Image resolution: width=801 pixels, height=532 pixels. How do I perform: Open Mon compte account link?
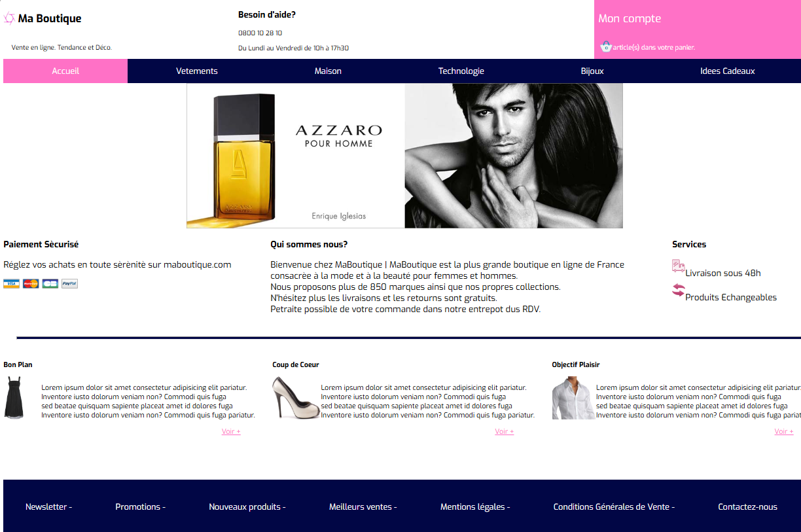point(630,18)
